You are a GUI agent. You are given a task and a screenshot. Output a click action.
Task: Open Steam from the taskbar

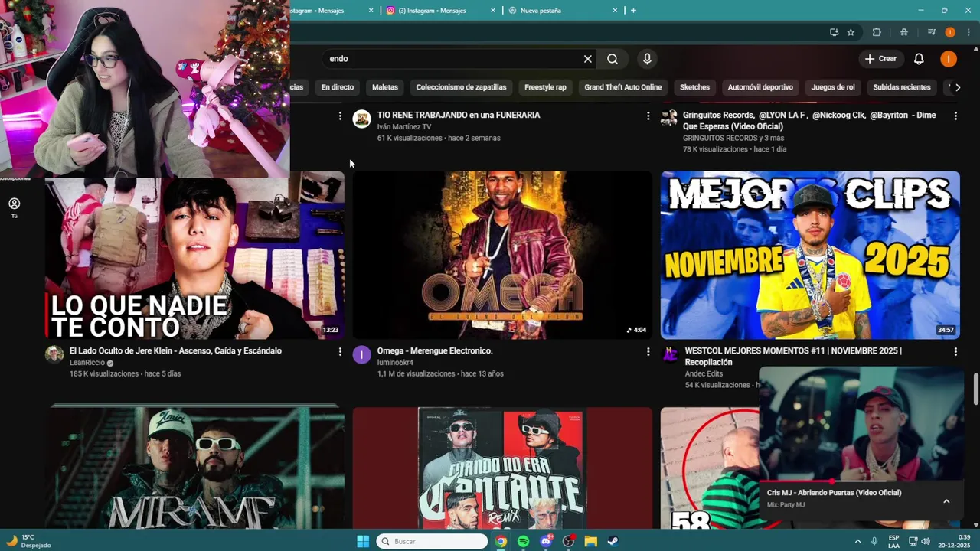613,541
